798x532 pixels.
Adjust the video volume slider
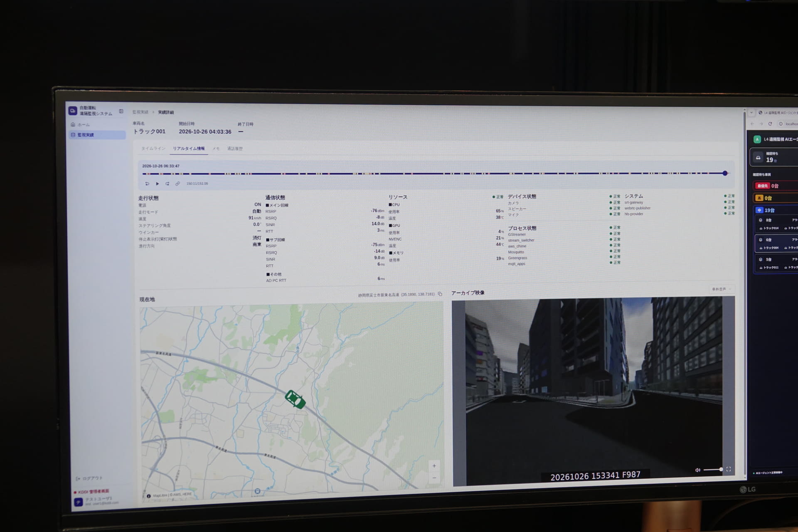tap(713, 470)
